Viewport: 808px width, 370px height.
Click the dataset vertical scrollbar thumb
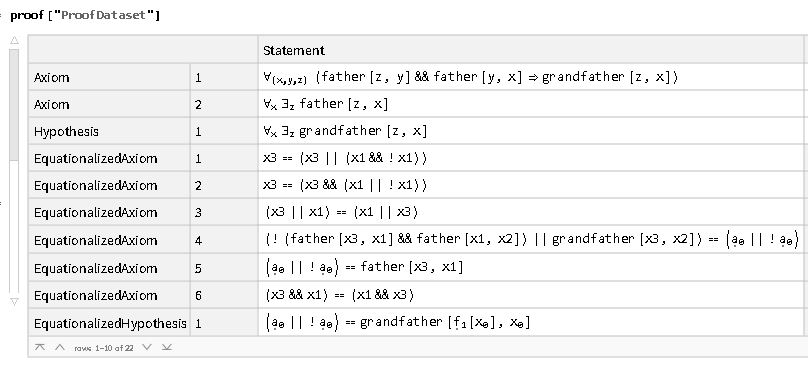click(x=14, y=105)
